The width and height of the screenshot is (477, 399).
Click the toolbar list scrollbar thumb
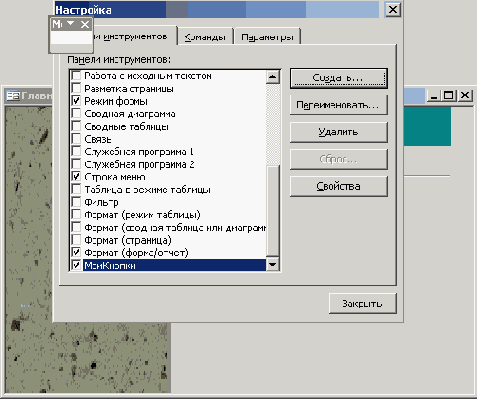pyautogui.click(x=273, y=211)
